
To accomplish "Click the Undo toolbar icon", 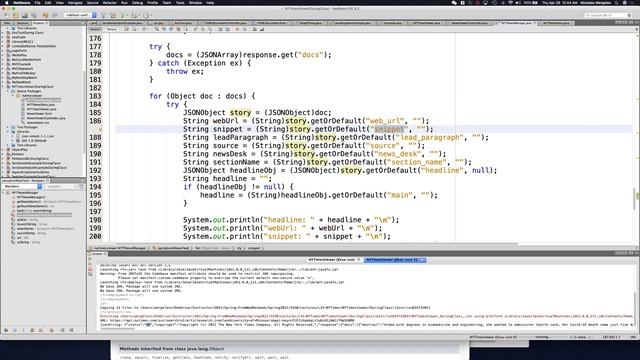I will pos(45,15).
